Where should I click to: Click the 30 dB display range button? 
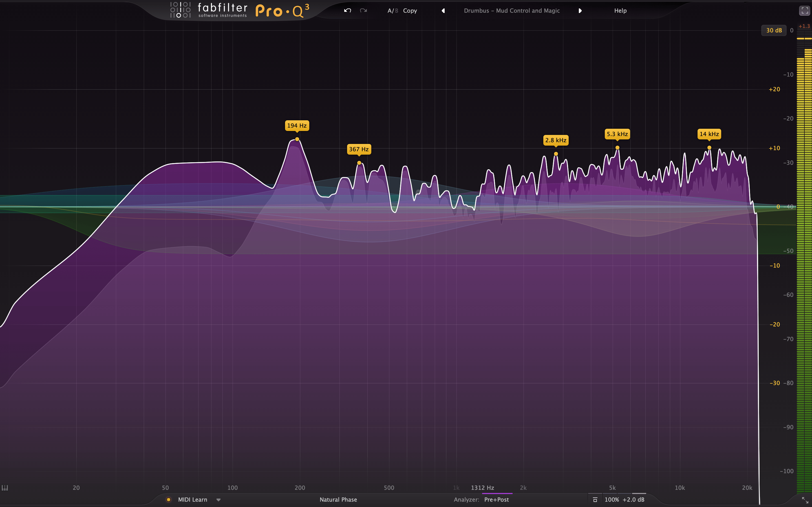774,30
